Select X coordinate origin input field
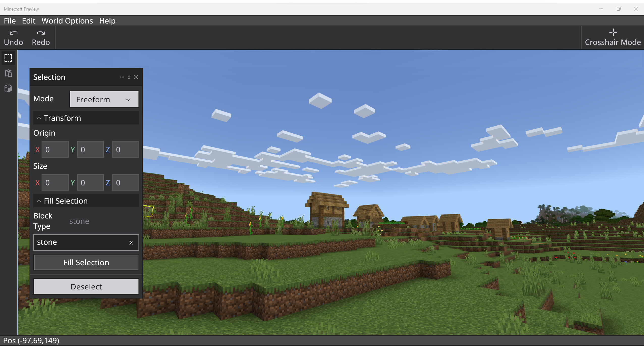Viewport: 644px width, 346px height. click(54, 149)
